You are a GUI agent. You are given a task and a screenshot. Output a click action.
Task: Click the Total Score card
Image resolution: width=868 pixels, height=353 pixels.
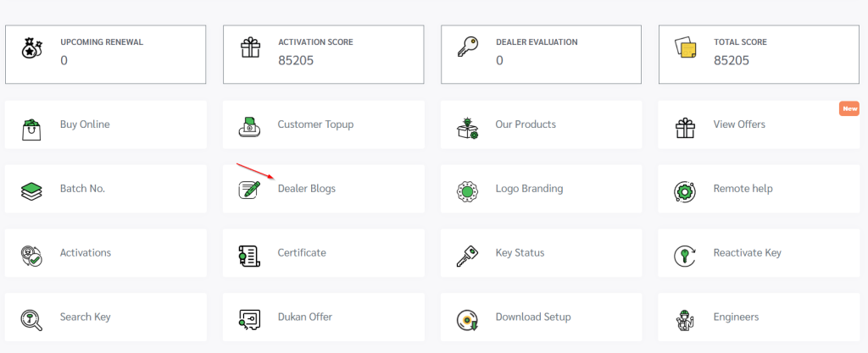tap(759, 54)
